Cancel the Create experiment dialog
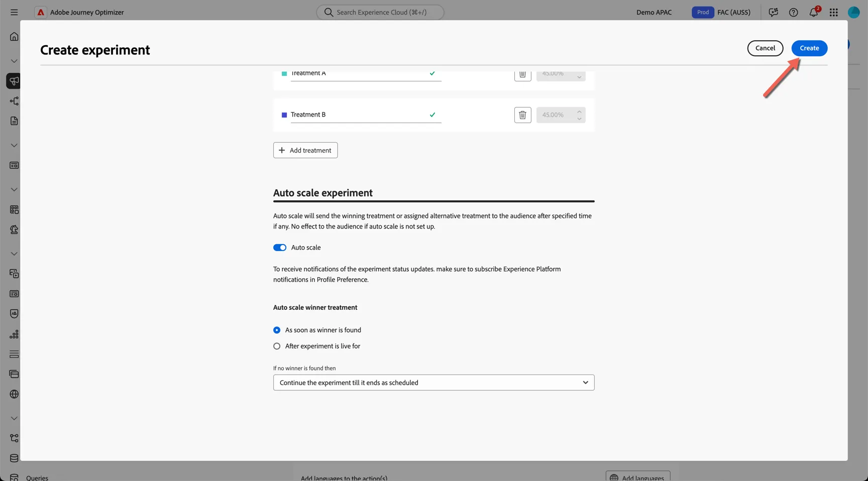This screenshot has width=868, height=481. 765,48
